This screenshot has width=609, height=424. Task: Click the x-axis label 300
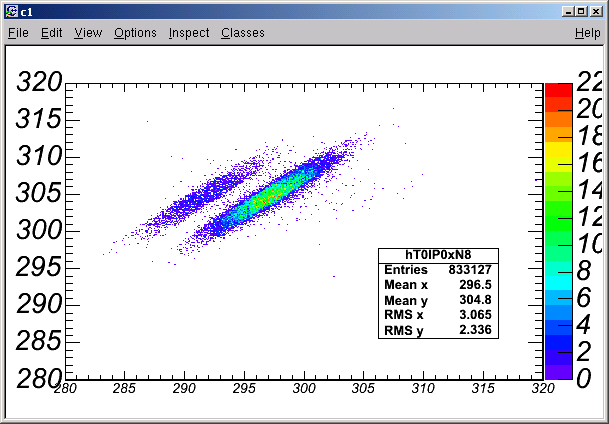(304, 388)
